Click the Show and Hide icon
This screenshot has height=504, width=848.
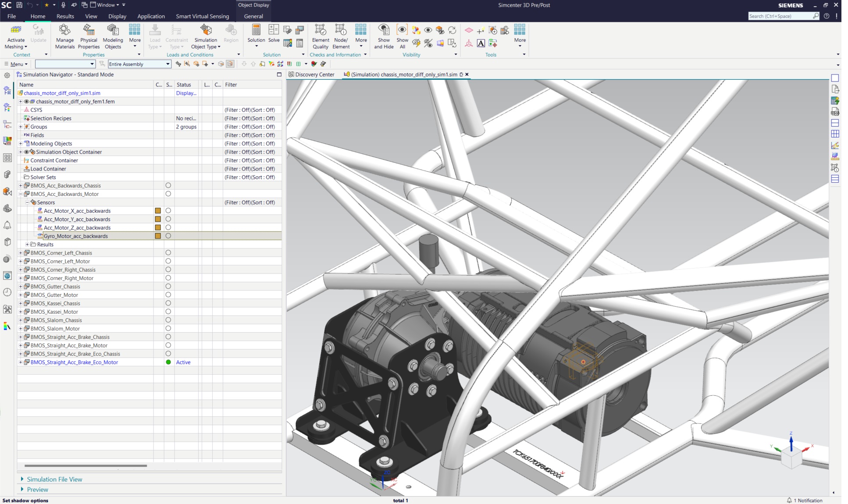tap(384, 30)
